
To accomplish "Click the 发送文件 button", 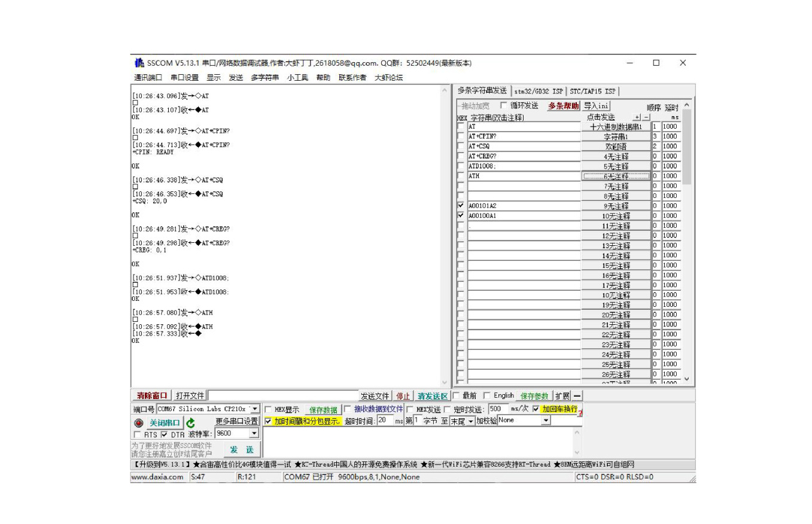I will pos(376,396).
